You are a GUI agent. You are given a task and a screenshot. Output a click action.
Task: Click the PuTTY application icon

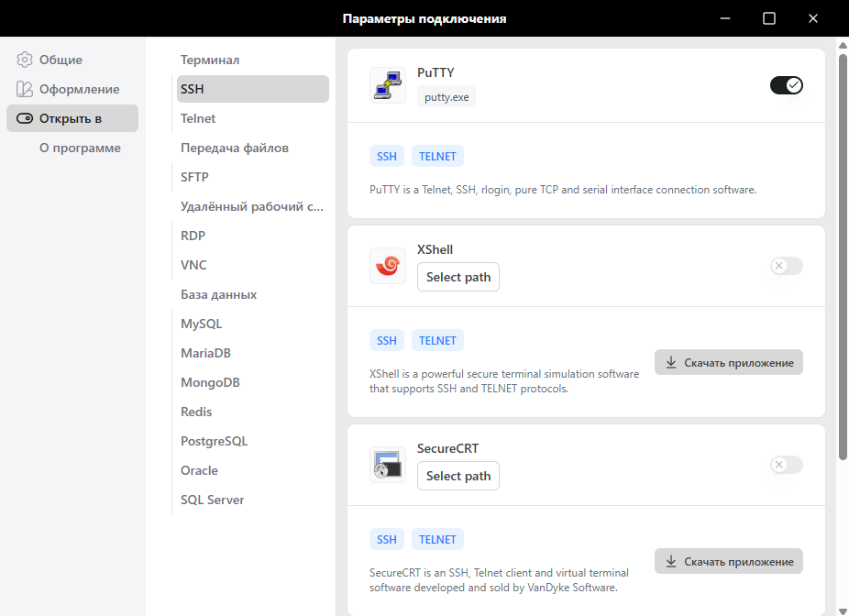388,85
